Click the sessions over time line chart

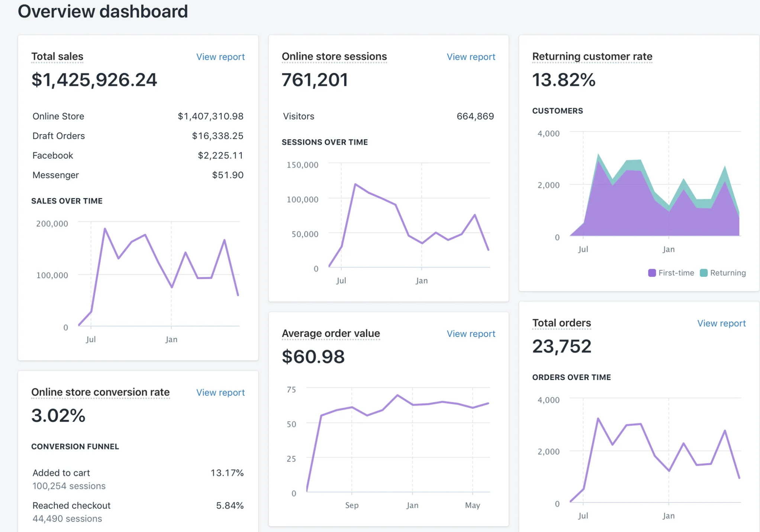click(409, 215)
